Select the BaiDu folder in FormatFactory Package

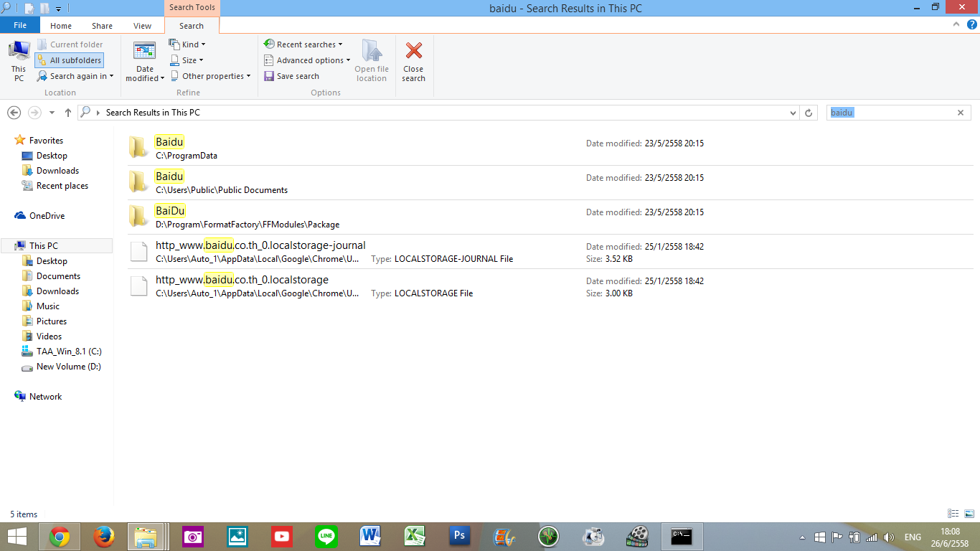(550, 217)
